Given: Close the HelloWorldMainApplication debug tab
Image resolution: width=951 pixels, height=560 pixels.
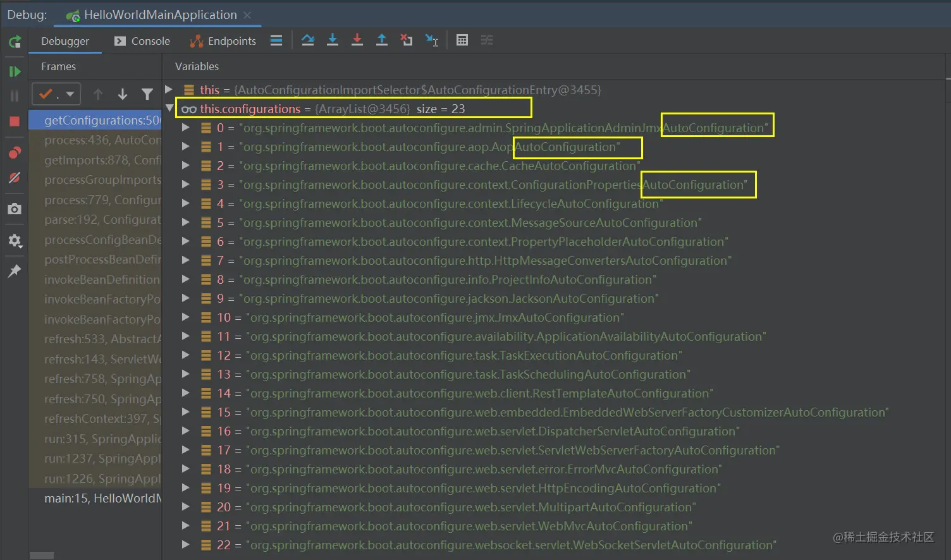Looking at the screenshot, I should (247, 15).
